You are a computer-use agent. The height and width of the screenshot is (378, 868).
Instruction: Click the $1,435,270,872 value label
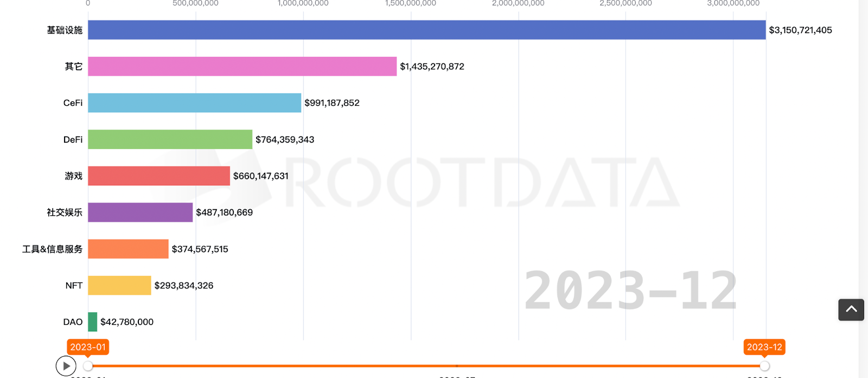(x=432, y=66)
